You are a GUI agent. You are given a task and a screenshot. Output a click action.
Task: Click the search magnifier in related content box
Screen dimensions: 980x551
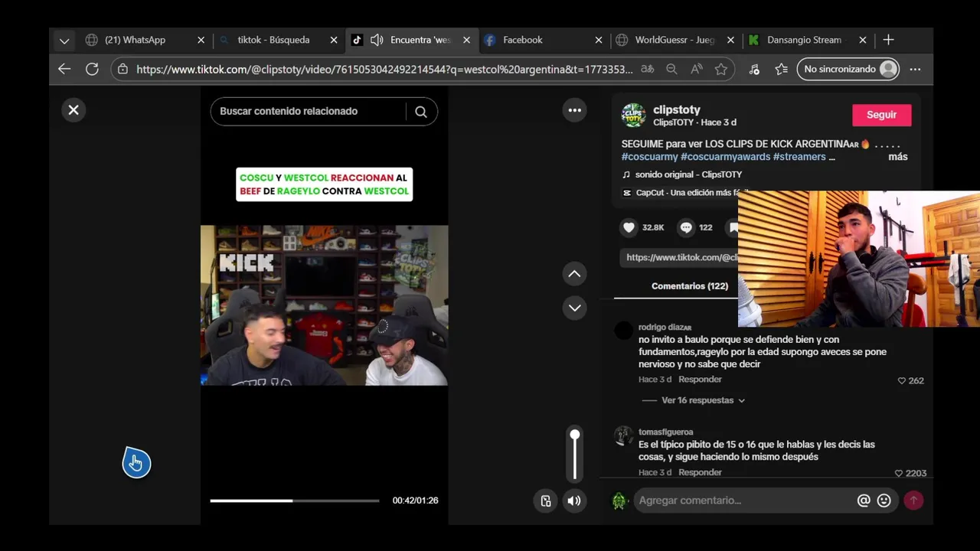tap(421, 112)
